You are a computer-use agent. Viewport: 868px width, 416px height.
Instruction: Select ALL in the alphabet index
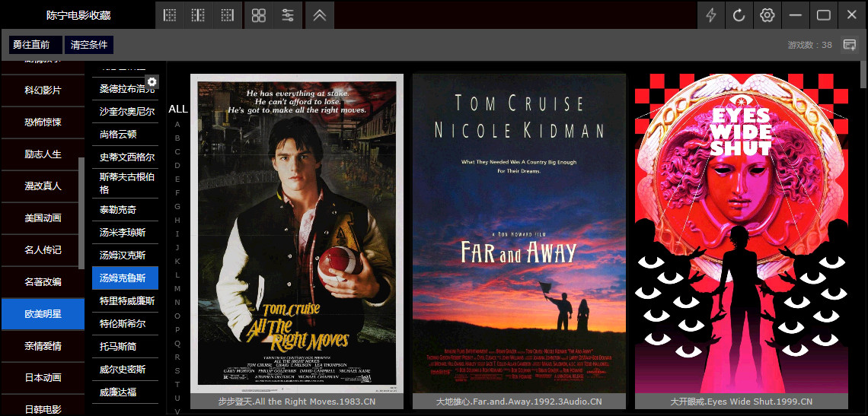point(177,110)
